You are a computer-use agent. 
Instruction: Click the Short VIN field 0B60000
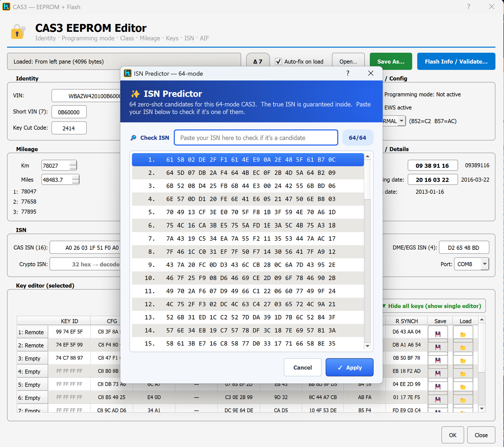point(69,112)
